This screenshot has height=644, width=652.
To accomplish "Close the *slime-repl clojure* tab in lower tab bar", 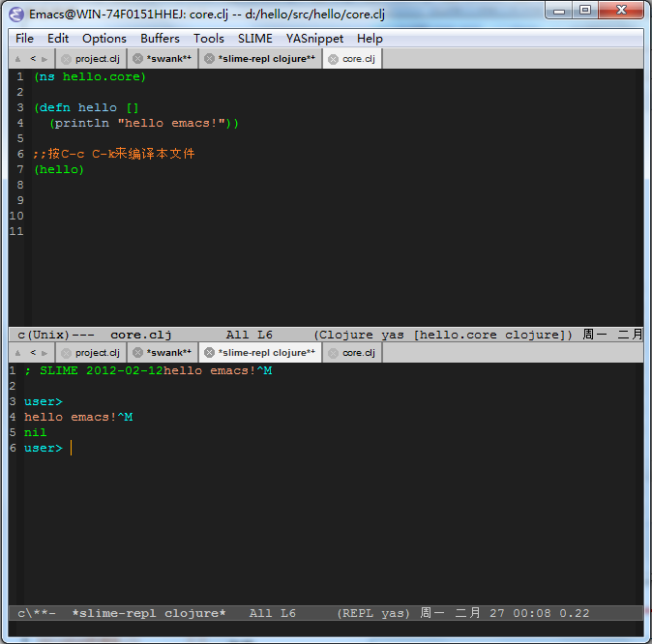I will point(210,353).
